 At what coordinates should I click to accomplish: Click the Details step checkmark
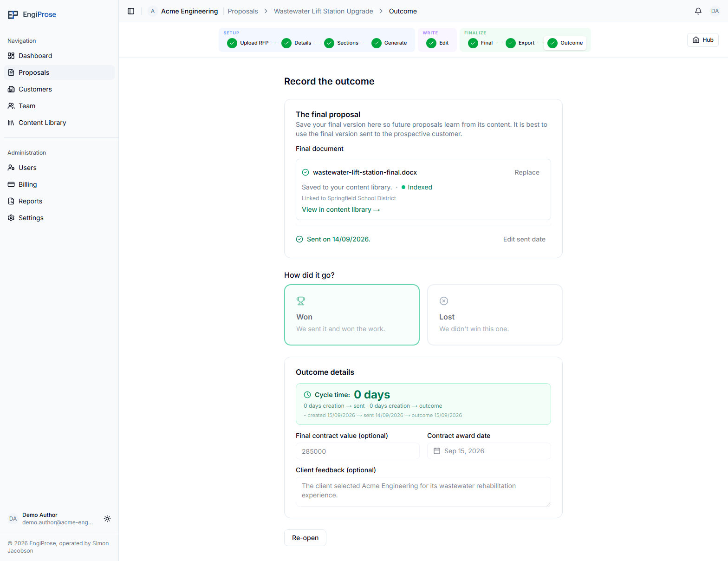[x=286, y=43]
